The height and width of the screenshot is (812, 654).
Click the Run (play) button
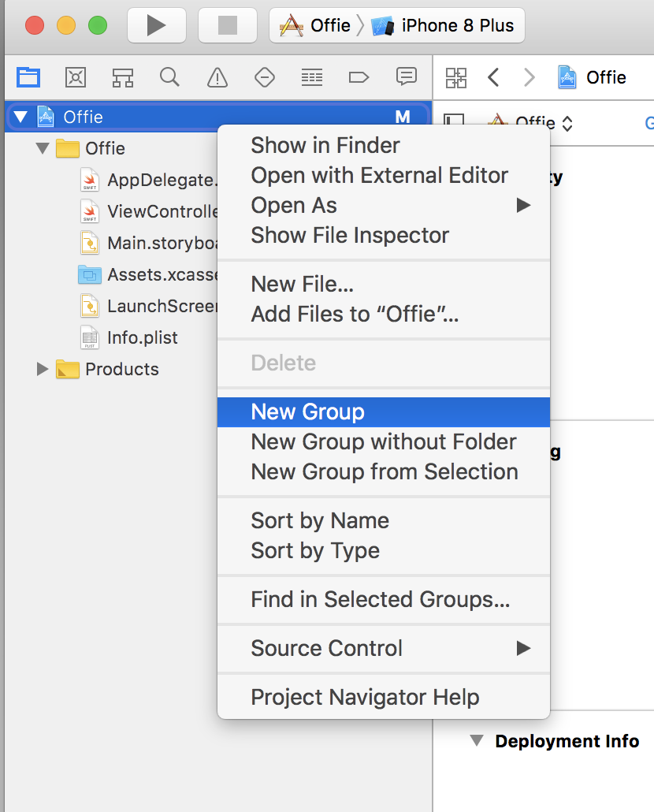coord(156,25)
